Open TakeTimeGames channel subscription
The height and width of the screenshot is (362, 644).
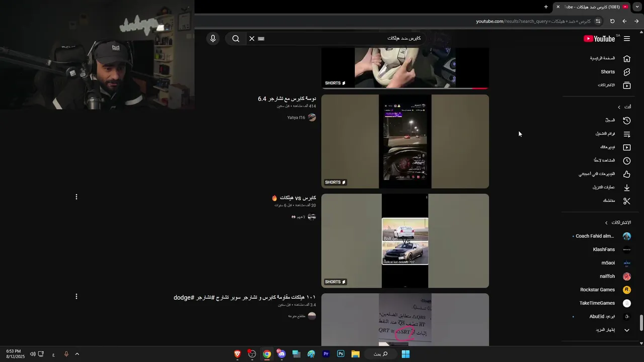pyautogui.click(x=605, y=303)
